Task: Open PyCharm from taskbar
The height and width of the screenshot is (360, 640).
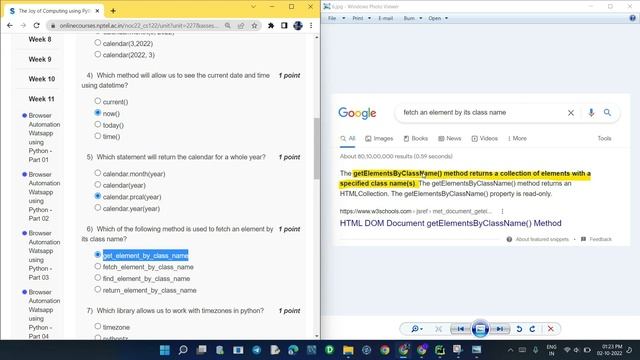Action: (x=440, y=350)
